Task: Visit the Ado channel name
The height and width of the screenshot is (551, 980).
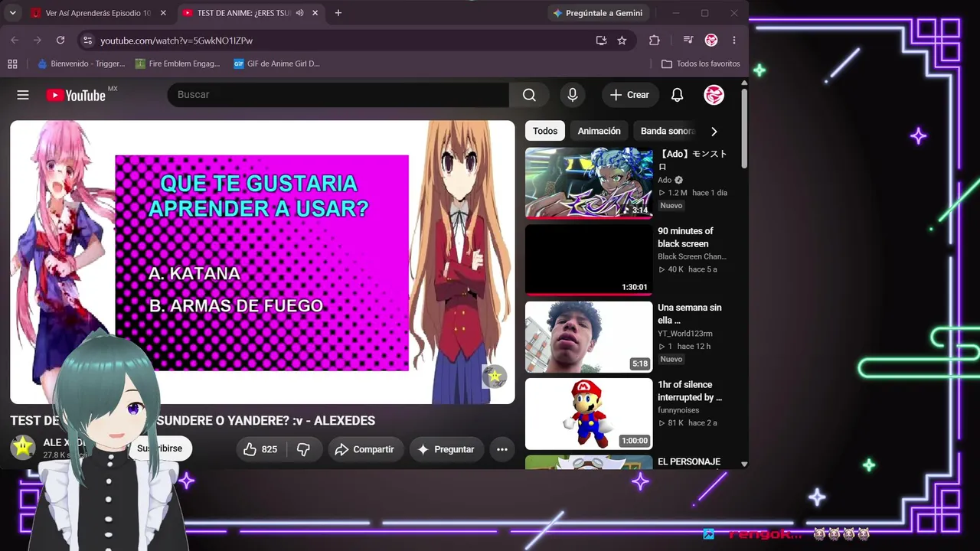Action: pyautogui.click(x=665, y=180)
